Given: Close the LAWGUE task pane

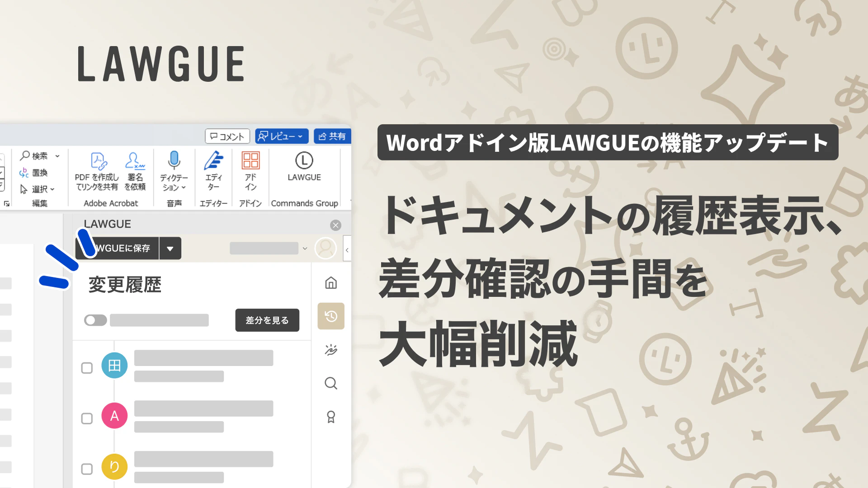Looking at the screenshot, I should click(335, 225).
